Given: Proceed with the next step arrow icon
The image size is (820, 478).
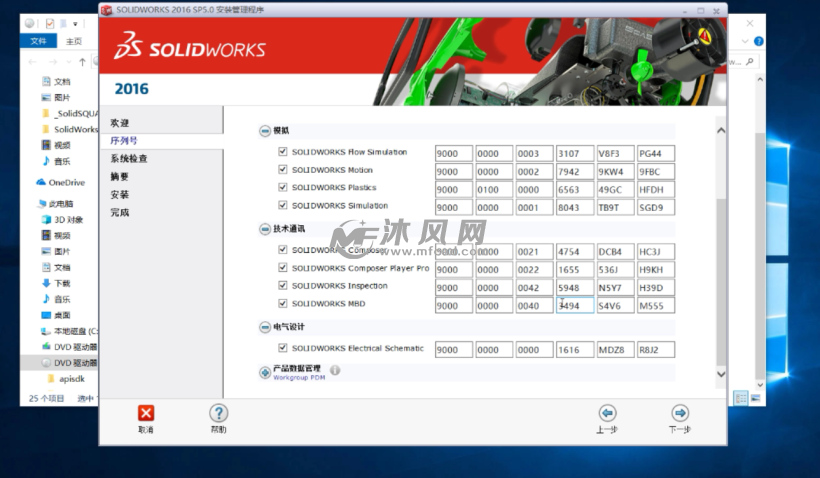Looking at the screenshot, I should pos(680,413).
